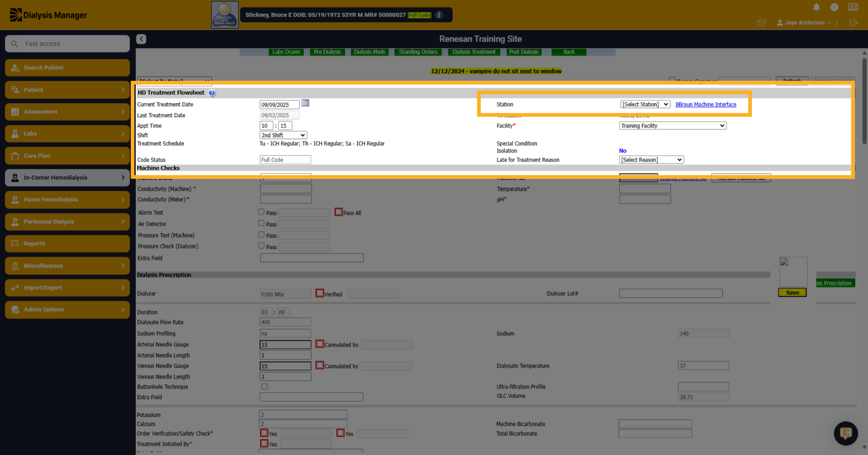Open the calendar picker for treatment date
The height and width of the screenshot is (455, 868).
[x=305, y=103]
